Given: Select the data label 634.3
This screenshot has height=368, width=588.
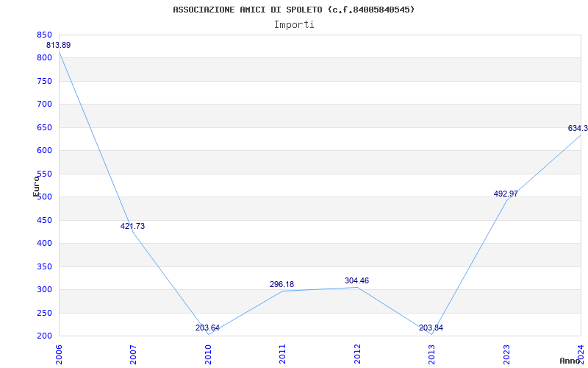Looking at the screenshot, I should click(578, 128).
